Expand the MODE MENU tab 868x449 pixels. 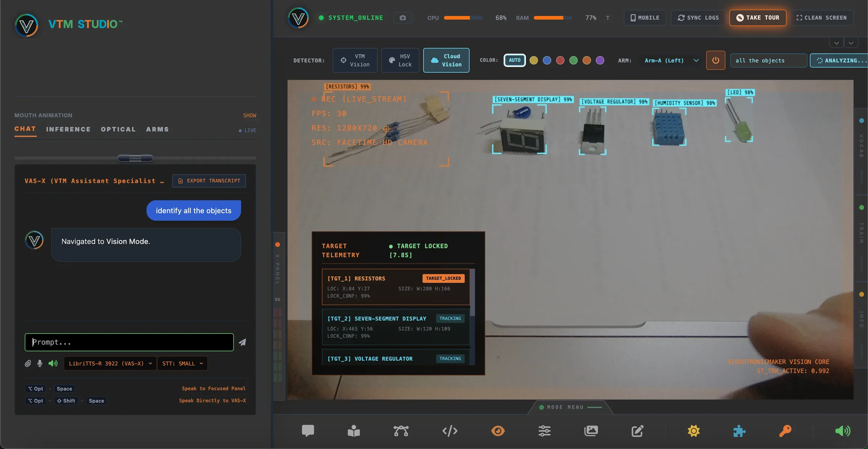coord(570,407)
